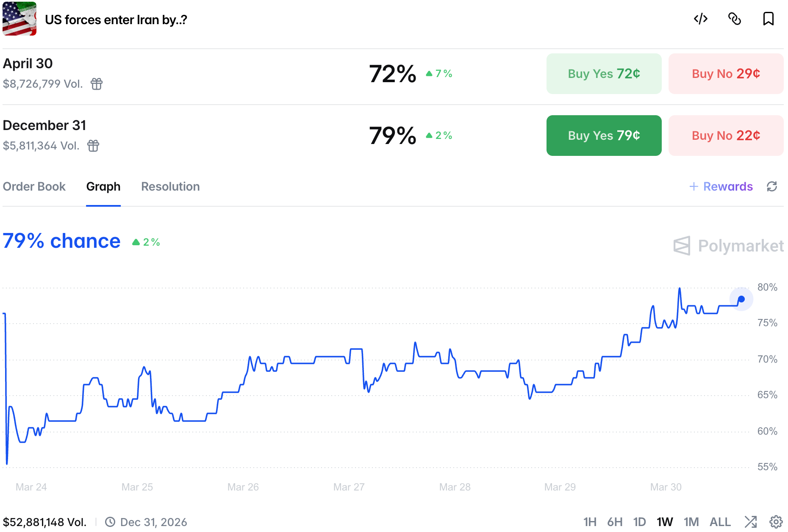Click the December 31 rewards gift icon
The width and height of the screenshot is (788, 532).
[x=93, y=146]
